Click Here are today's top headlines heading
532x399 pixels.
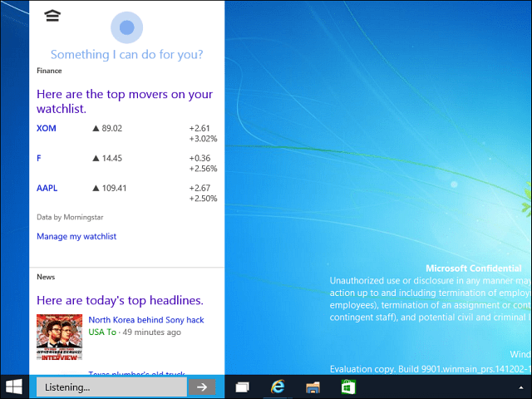pyautogui.click(x=120, y=300)
